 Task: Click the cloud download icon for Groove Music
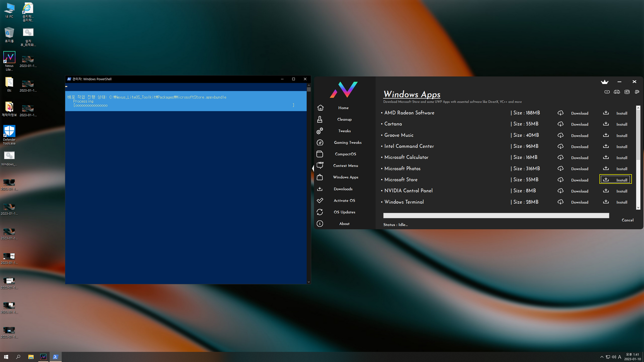(560, 135)
